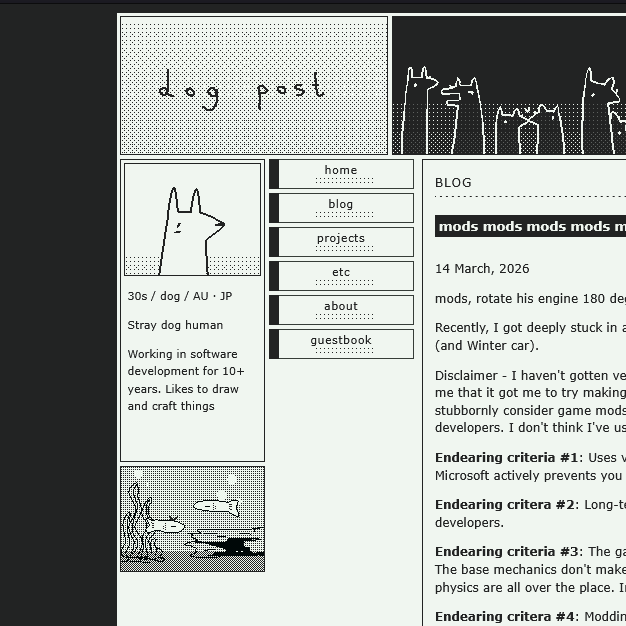Click the BLOG section heading
The height and width of the screenshot is (626, 626).
tap(453, 183)
